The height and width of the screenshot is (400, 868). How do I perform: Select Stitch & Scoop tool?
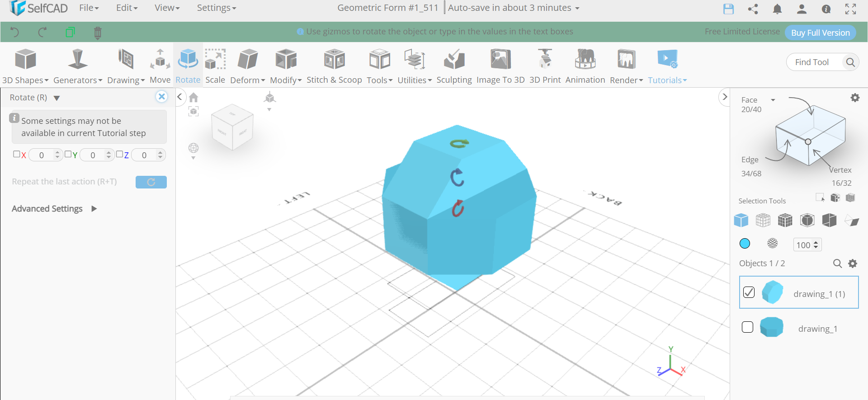[x=334, y=66]
